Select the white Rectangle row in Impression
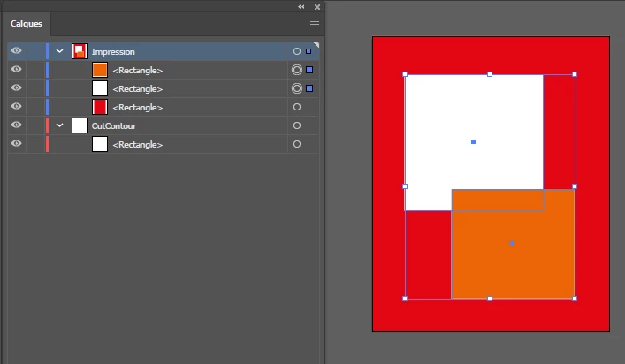Screen dimensions: 625x364 coord(164,88)
